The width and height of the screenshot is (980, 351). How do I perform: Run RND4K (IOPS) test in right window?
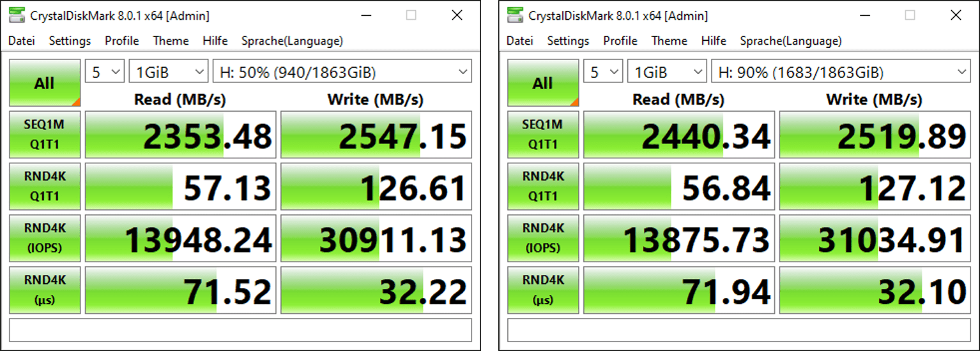543,238
